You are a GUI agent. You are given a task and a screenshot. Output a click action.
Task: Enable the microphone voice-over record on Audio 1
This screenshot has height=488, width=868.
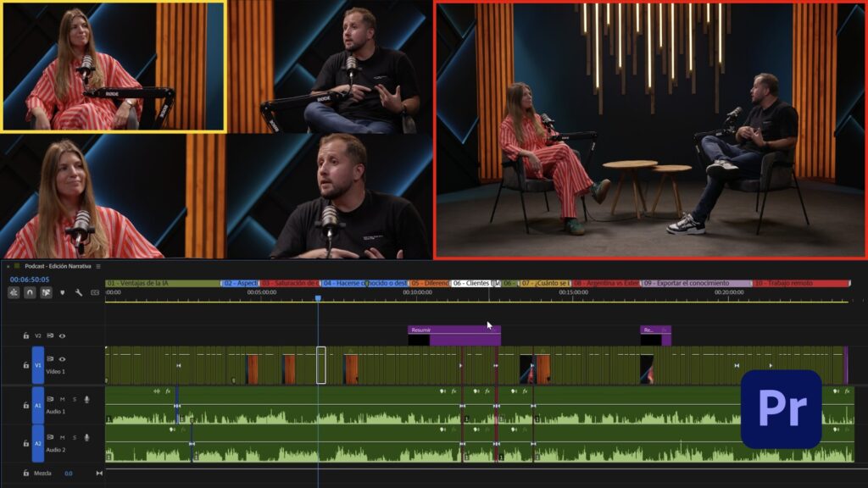tap(86, 399)
